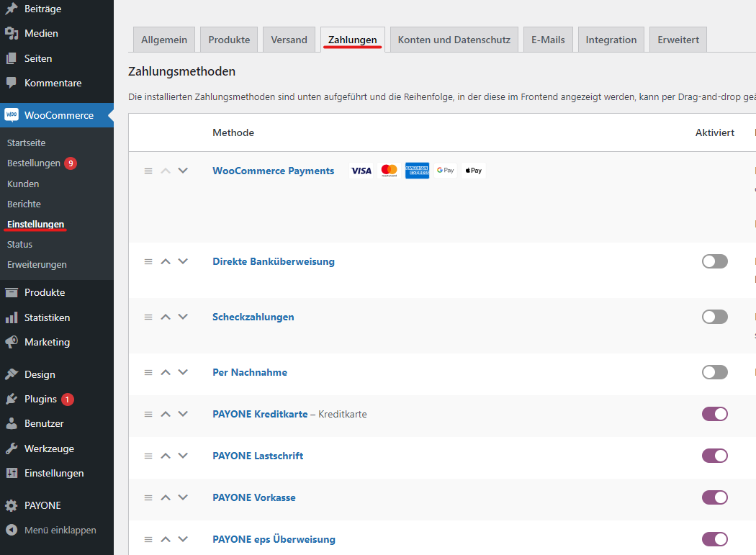Viewport: 756px width, 555px height.
Task: Click the Design paintbrush icon
Action: [x=12, y=374]
